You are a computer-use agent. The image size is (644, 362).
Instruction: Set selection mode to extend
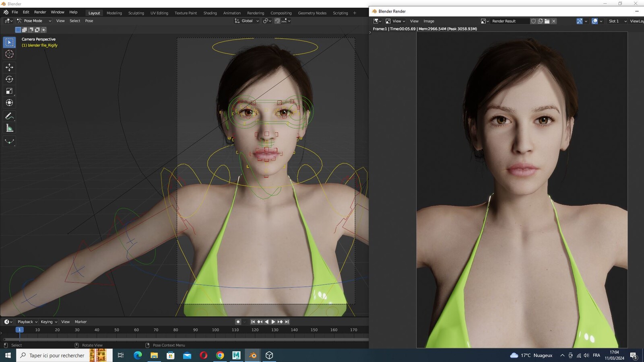(24, 30)
